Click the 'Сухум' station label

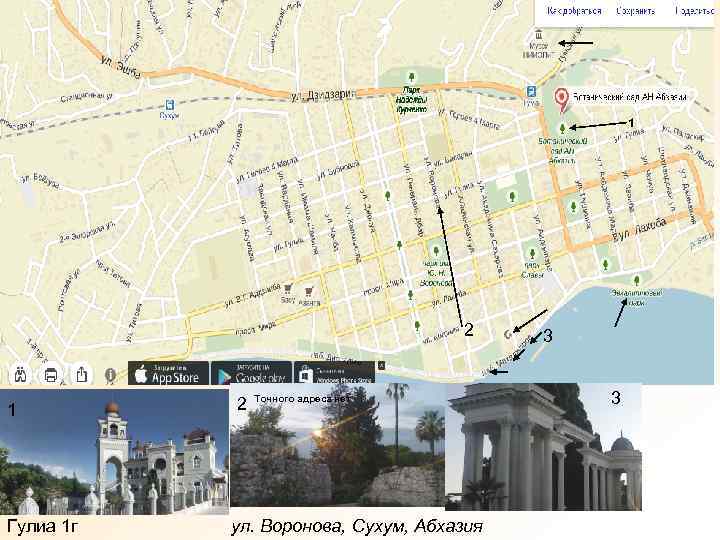click(169, 116)
